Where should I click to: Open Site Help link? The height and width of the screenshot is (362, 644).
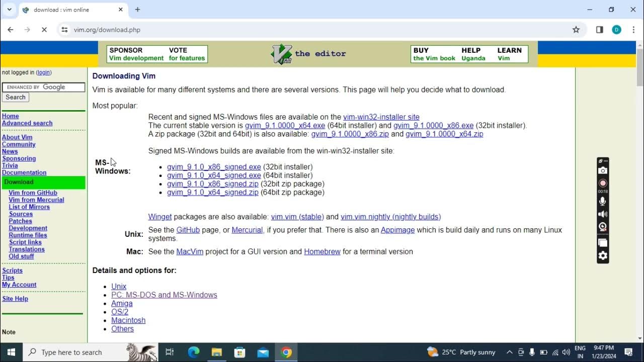15,299
